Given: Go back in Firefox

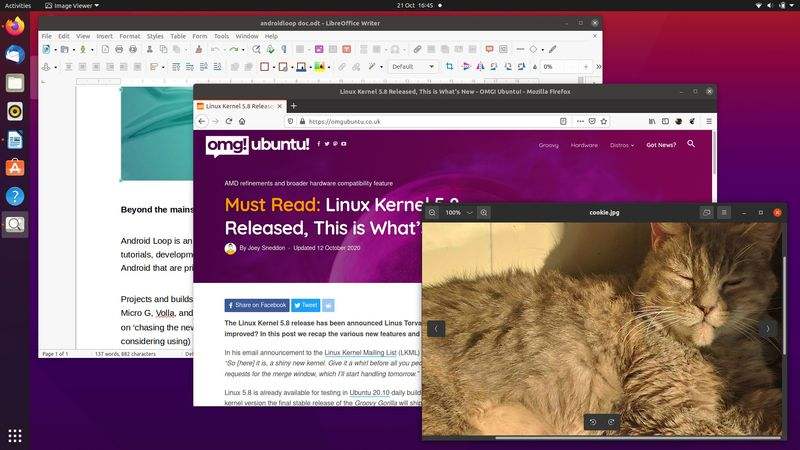Looking at the screenshot, I should 202,121.
